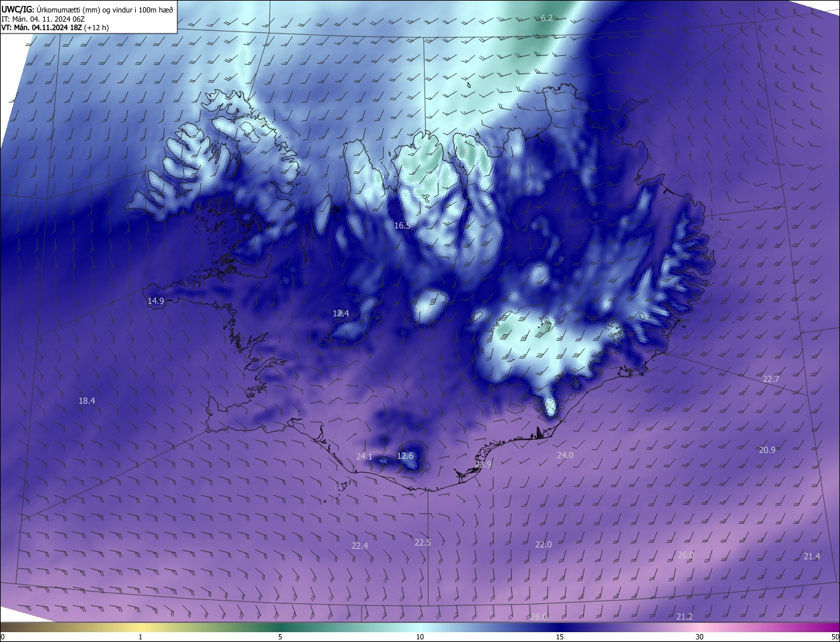Click the 22.0 value in southern ocean
The height and width of the screenshot is (642, 840).
pyautogui.click(x=543, y=544)
